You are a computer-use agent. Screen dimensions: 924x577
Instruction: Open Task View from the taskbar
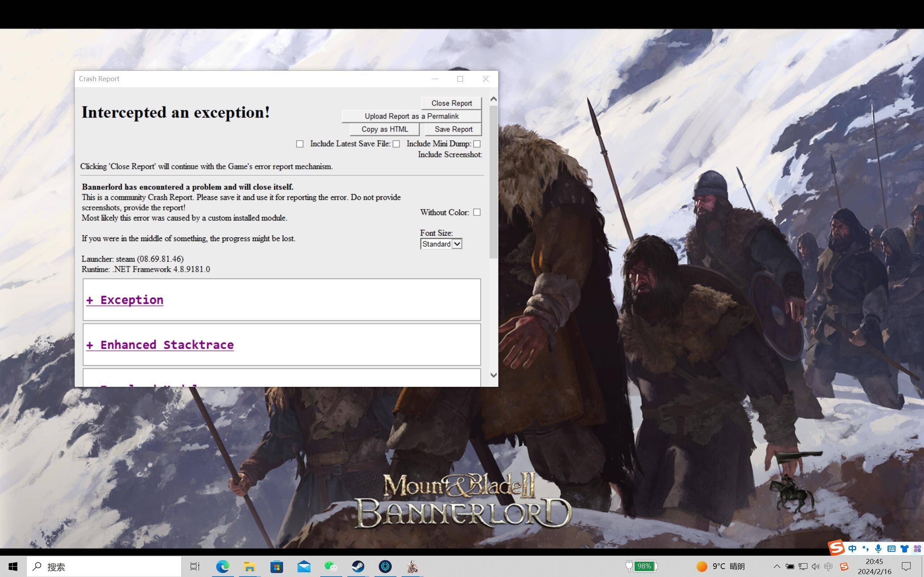tap(195, 566)
